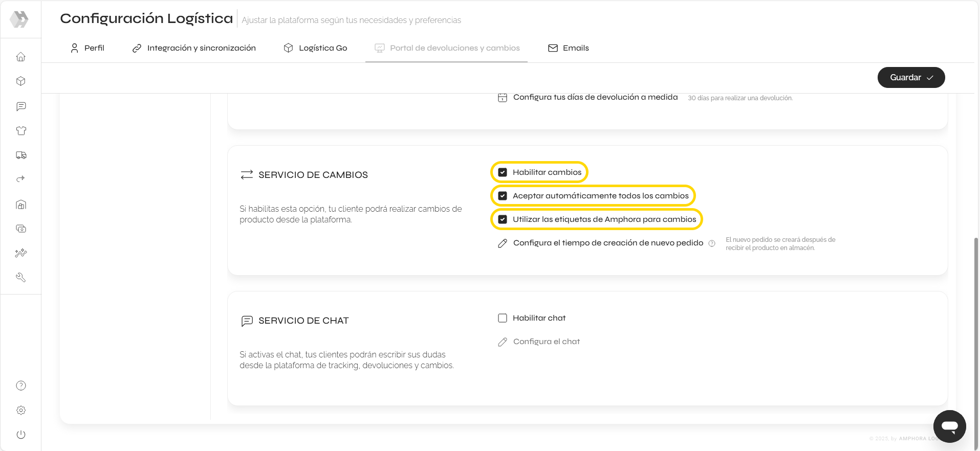Select the delivery truck icon in the sidebar
This screenshot has height=451, width=980.
(x=21, y=155)
